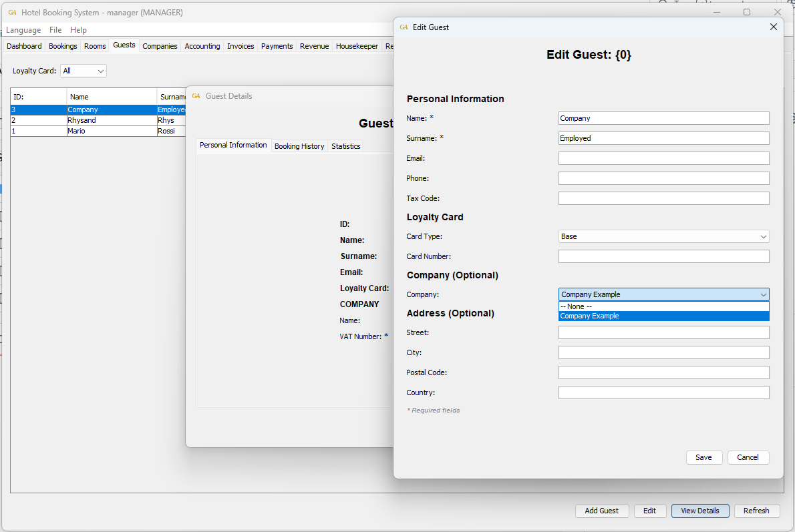The height and width of the screenshot is (532, 795).
Task: Refresh the guests list
Action: [756, 511]
